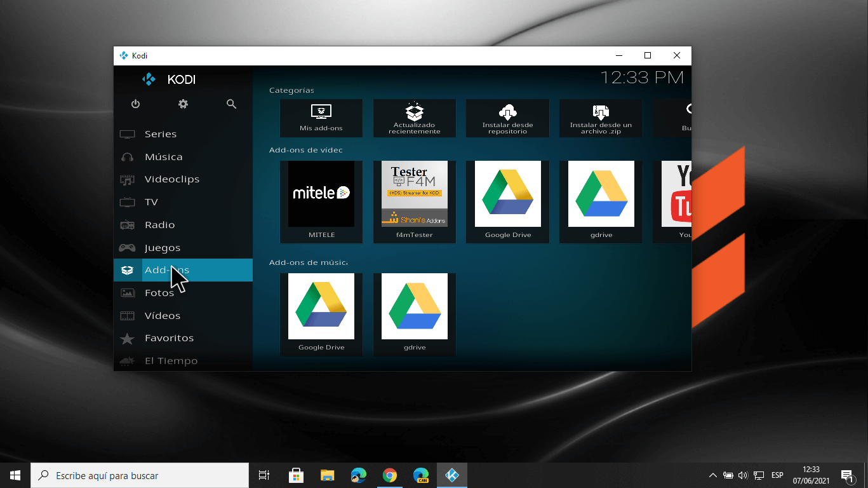Open File Explorer from taskbar
The image size is (868, 488).
(x=327, y=475)
